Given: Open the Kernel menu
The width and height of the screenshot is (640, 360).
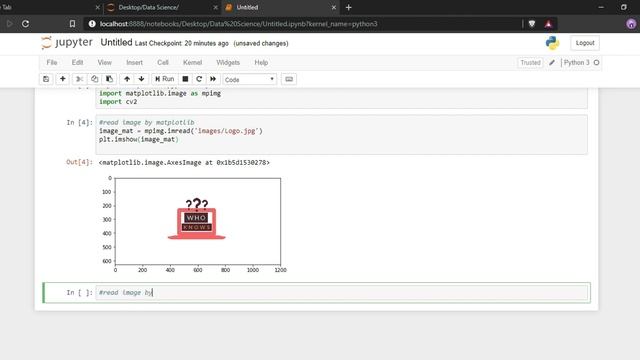Looking at the screenshot, I should [x=192, y=62].
